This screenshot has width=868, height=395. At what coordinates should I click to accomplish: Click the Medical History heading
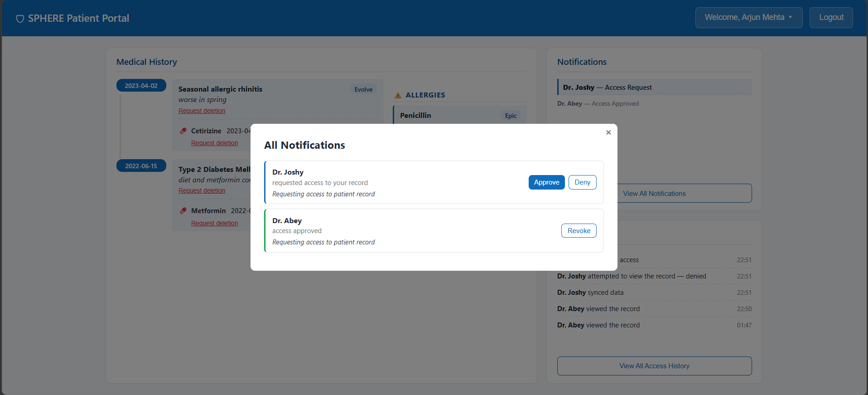[147, 62]
